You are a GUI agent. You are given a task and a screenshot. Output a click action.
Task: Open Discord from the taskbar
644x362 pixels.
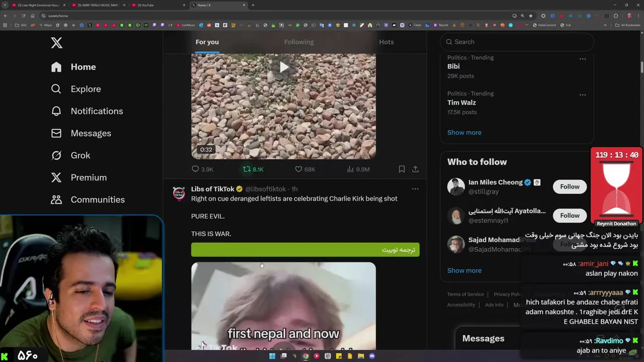point(372,356)
